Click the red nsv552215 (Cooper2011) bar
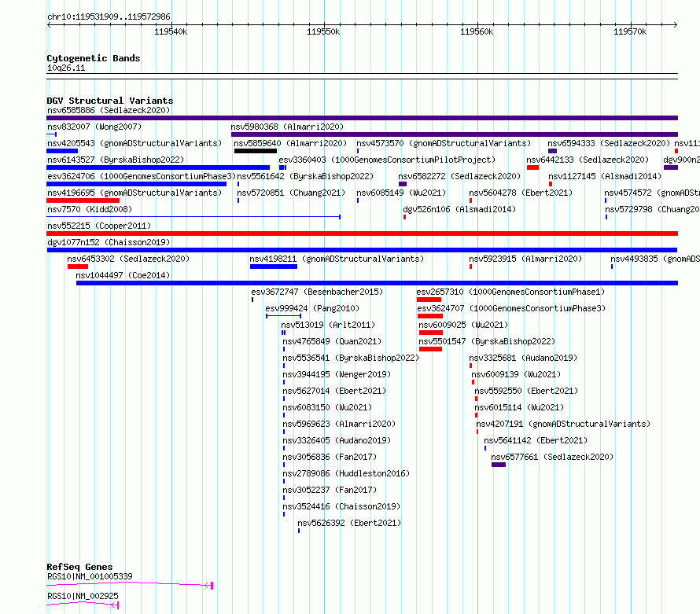700x614 pixels. click(x=362, y=233)
